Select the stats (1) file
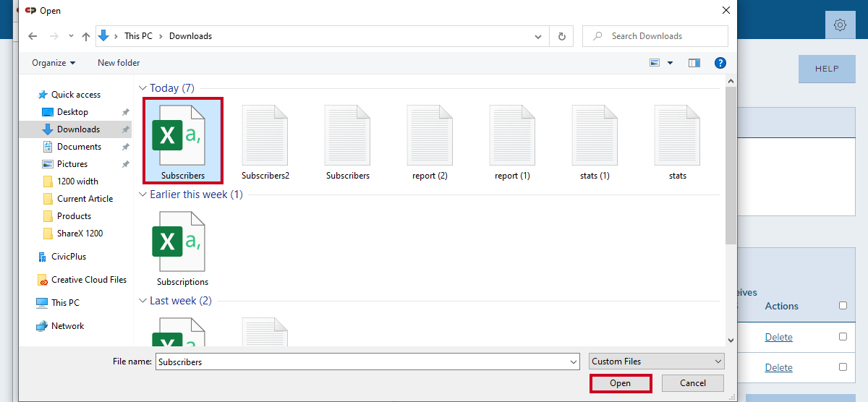 coord(595,142)
